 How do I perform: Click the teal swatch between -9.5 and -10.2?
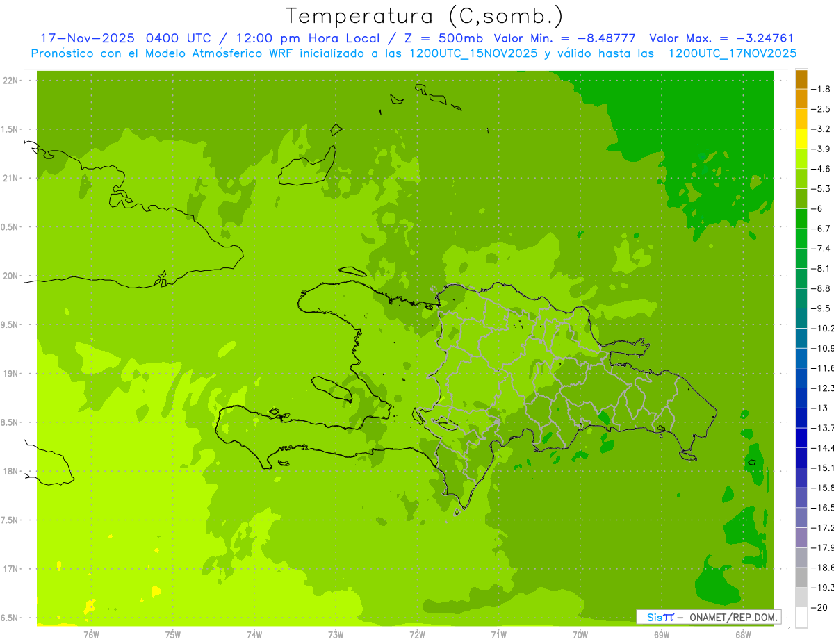801,318
